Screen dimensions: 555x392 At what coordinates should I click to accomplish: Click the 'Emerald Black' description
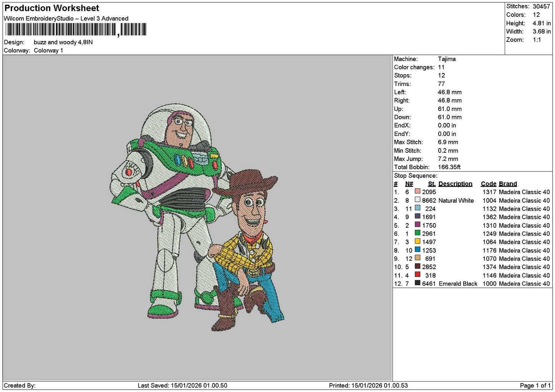[458, 284]
